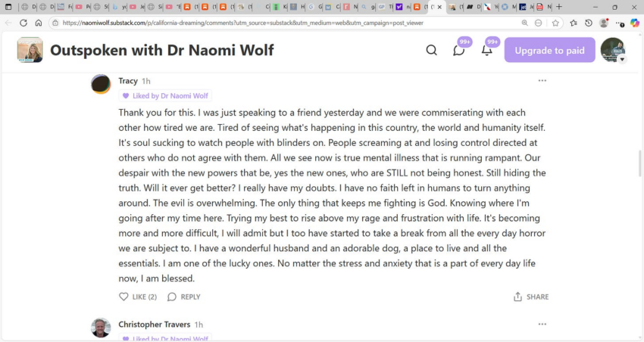Open more options on Christopher Travers' comment
Image resolution: width=644 pixels, height=342 pixels.
pyautogui.click(x=542, y=324)
